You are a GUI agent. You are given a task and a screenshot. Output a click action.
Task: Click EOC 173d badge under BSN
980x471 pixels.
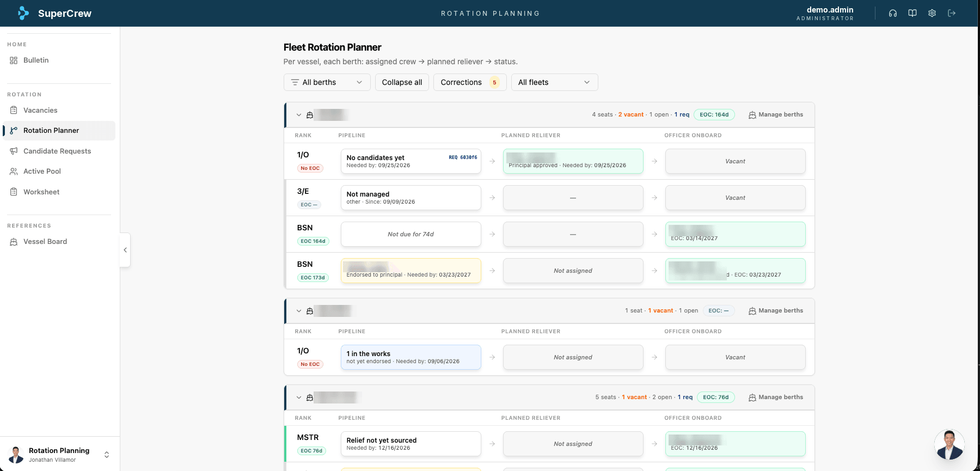pyautogui.click(x=313, y=278)
